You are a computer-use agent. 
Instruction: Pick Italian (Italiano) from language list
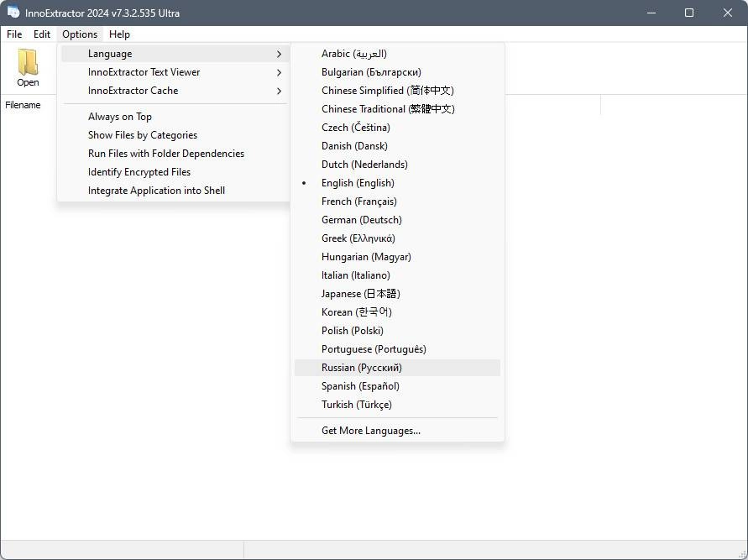(397, 275)
